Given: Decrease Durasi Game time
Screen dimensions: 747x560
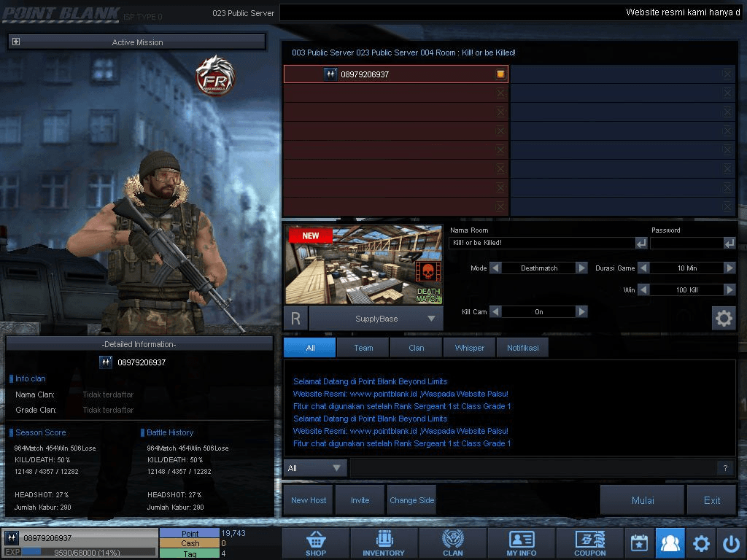Looking at the screenshot, I should click(x=643, y=268).
